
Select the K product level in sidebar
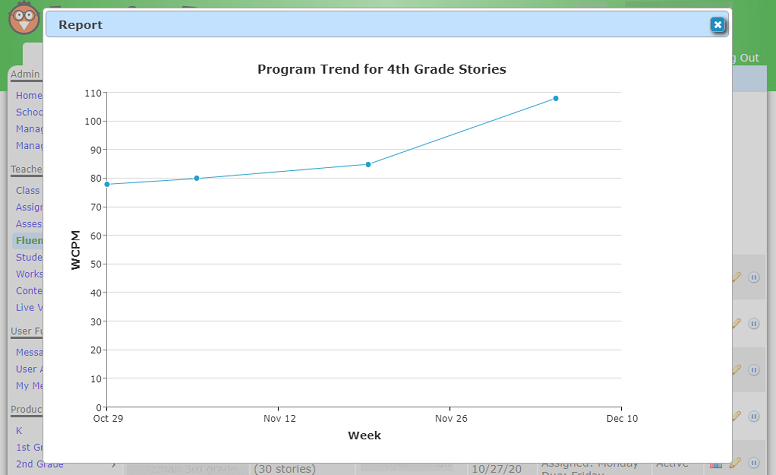point(19,430)
